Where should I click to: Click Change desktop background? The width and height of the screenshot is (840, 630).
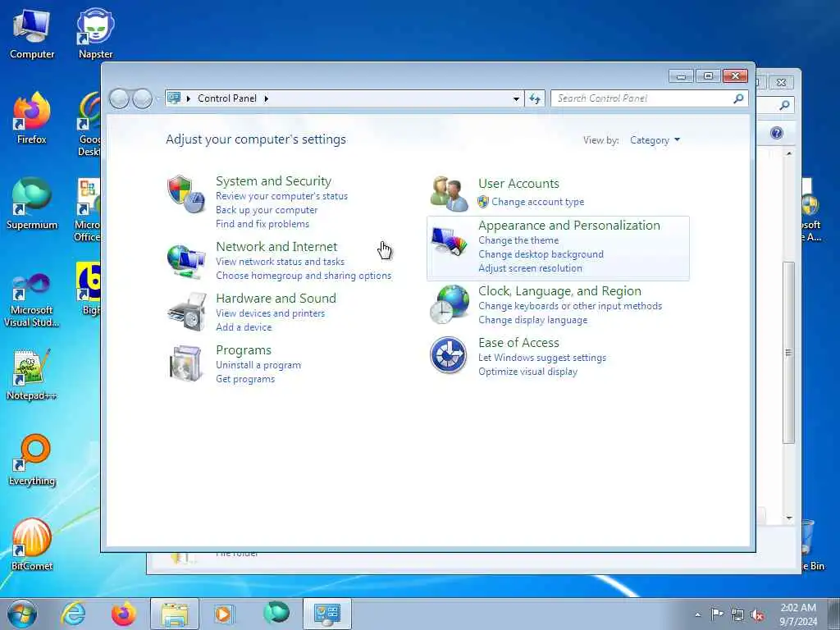coord(541,254)
